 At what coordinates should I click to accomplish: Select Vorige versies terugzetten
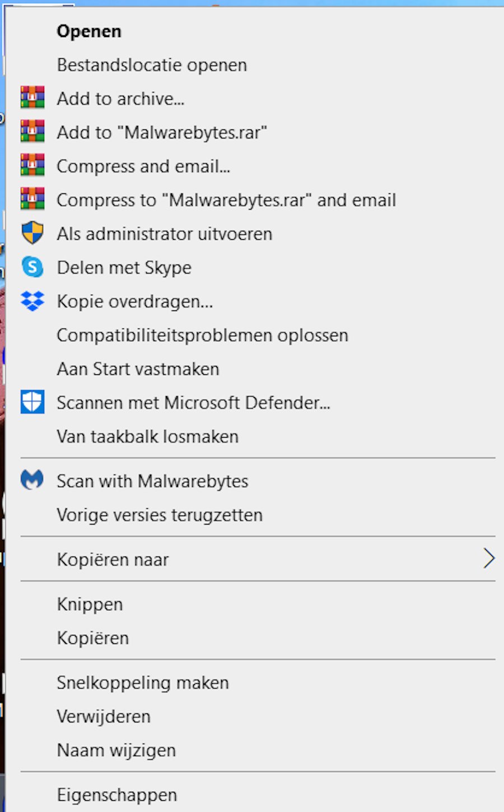click(x=160, y=514)
